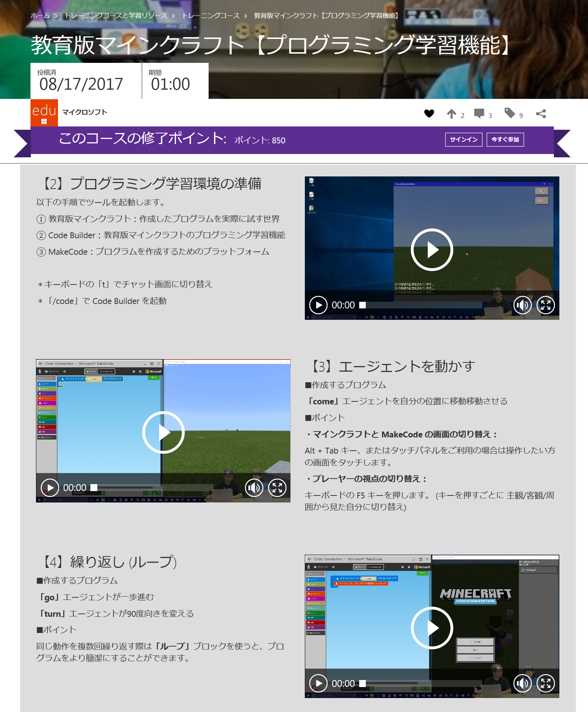The image size is (588, 712).
Task: Open トレーニングコース breadcrumb link
Action: coord(211,16)
